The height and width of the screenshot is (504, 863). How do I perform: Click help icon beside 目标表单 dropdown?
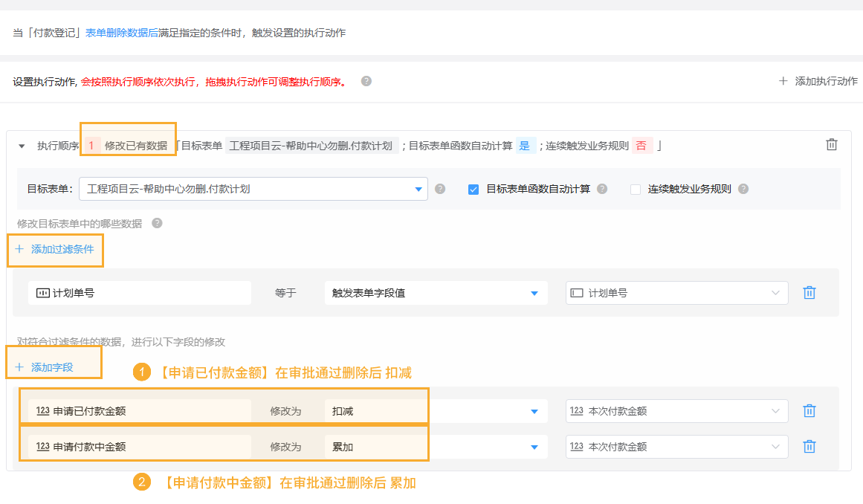tap(440, 189)
